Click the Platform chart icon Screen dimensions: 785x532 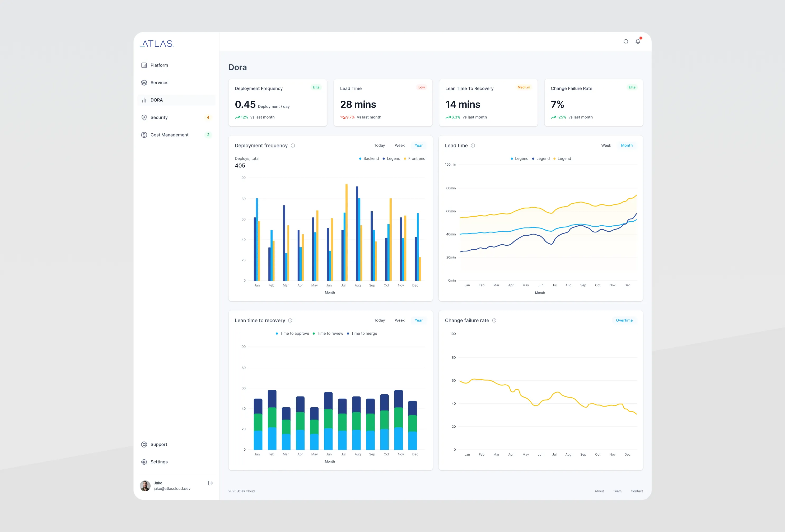144,65
